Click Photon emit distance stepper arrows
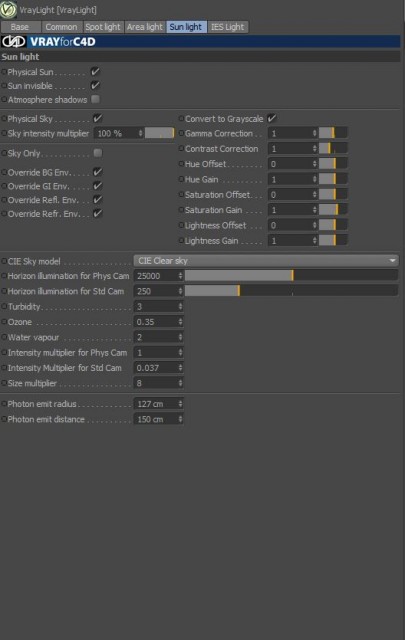The height and width of the screenshot is (640, 405). [180, 419]
